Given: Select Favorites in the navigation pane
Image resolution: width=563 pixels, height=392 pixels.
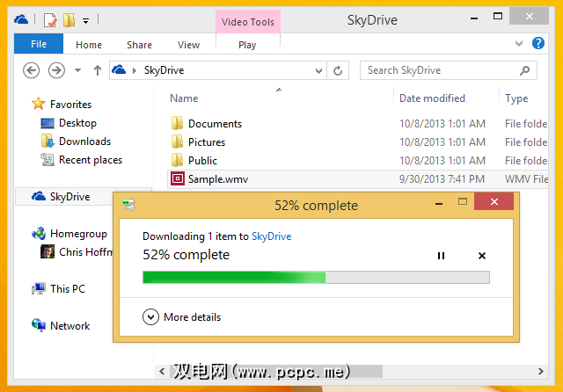Looking at the screenshot, I should (70, 105).
